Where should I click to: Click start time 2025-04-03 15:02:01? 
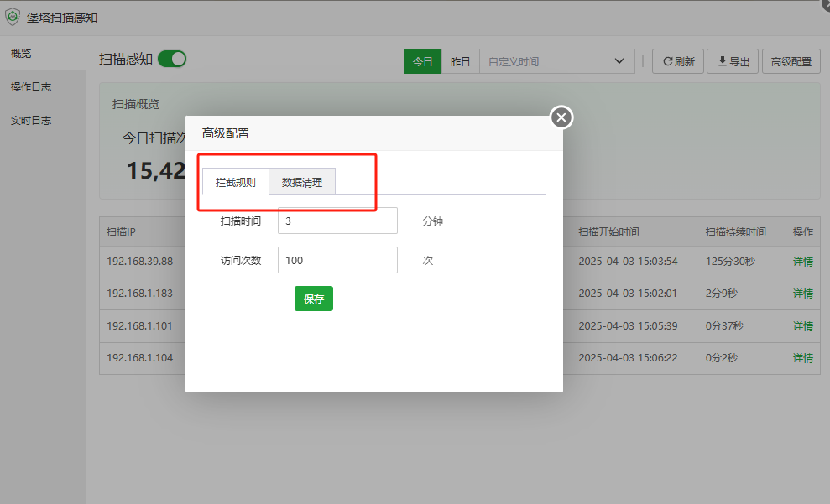click(x=628, y=293)
